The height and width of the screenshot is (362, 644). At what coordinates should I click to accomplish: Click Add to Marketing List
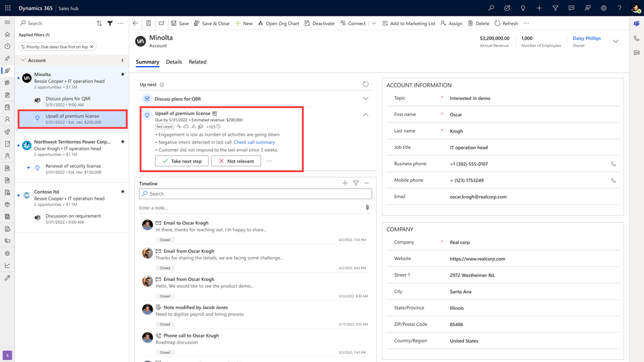(409, 23)
